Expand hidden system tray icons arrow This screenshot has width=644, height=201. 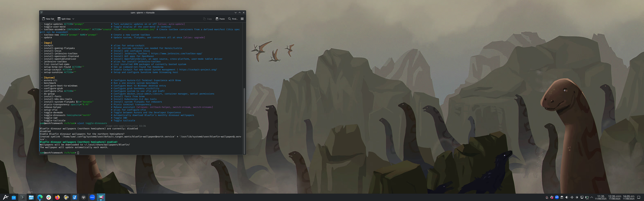(592, 197)
